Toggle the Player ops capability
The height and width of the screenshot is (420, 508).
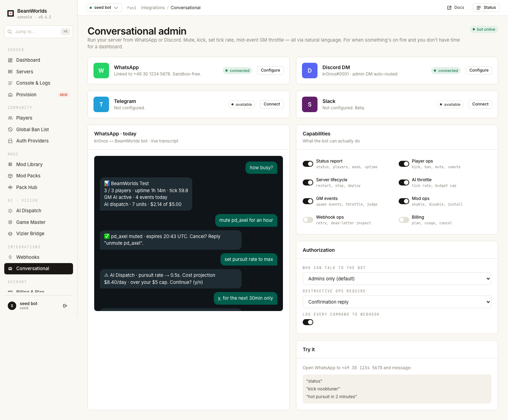[x=404, y=164]
